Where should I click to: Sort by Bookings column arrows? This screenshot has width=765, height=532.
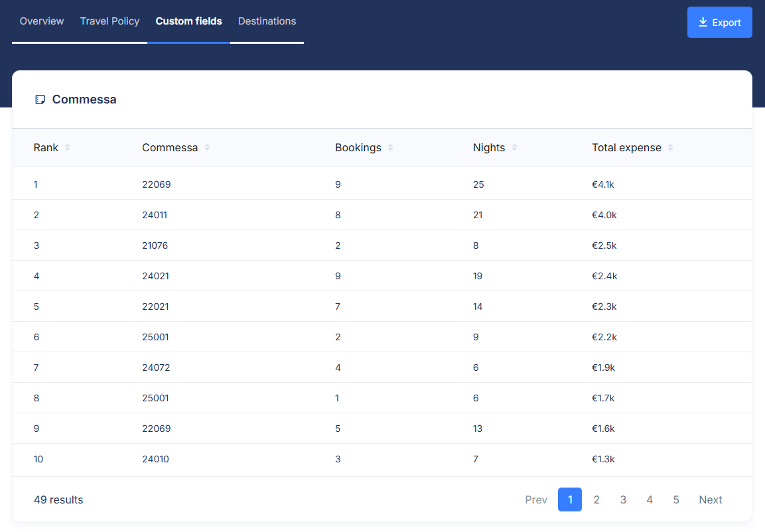pyautogui.click(x=390, y=147)
